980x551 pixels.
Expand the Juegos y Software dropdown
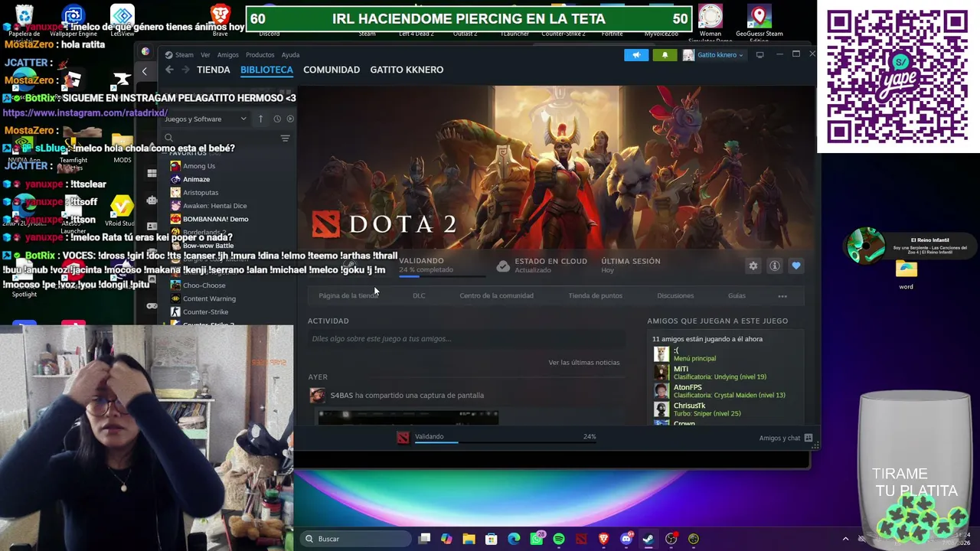click(205, 119)
